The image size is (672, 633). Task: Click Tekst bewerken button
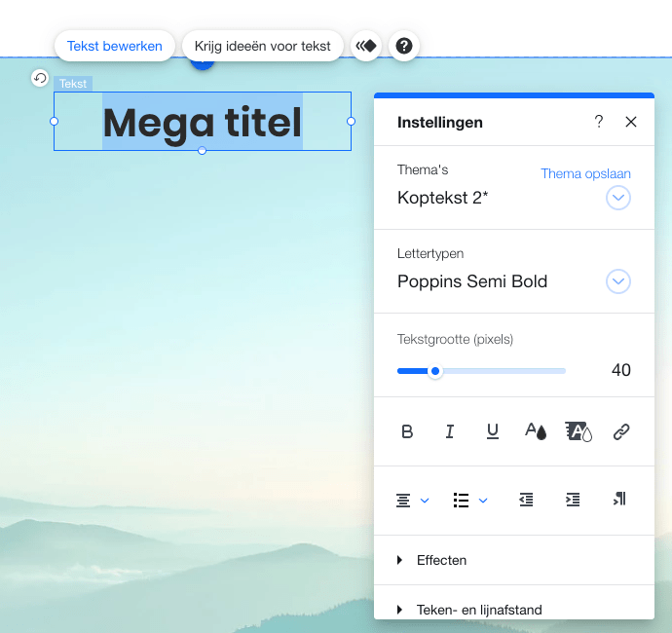pos(114,46)
